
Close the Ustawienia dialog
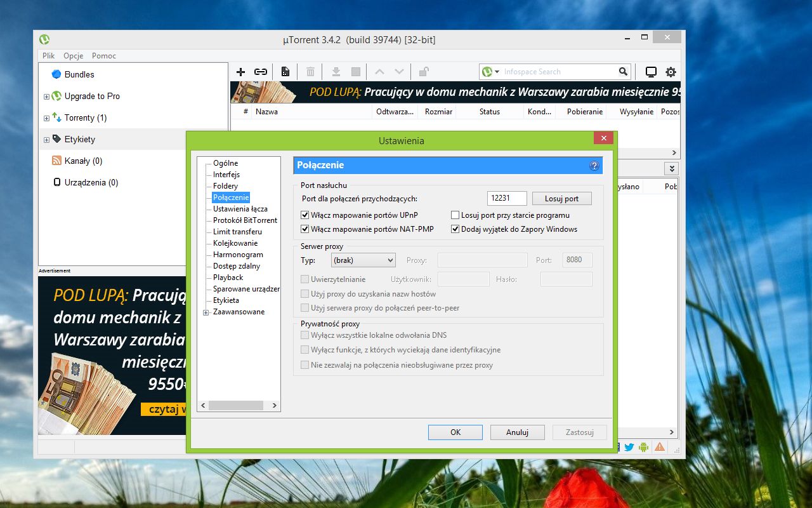click(x=603, y=138)
